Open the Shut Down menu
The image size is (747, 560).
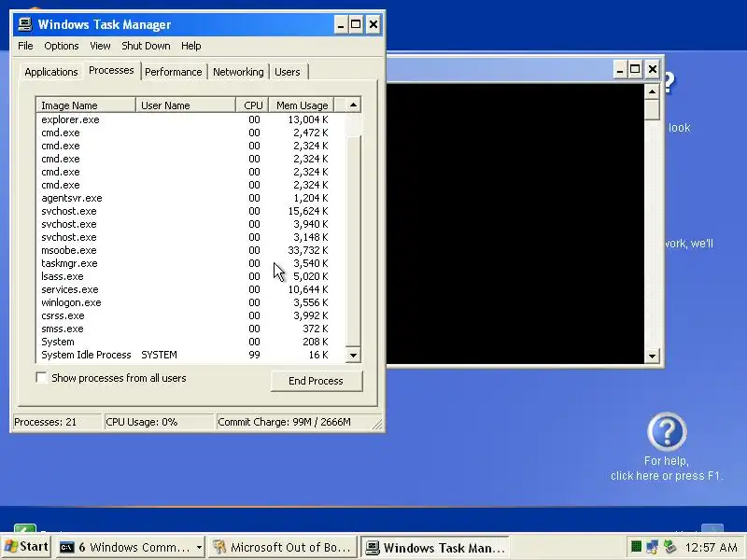point(146,46)
